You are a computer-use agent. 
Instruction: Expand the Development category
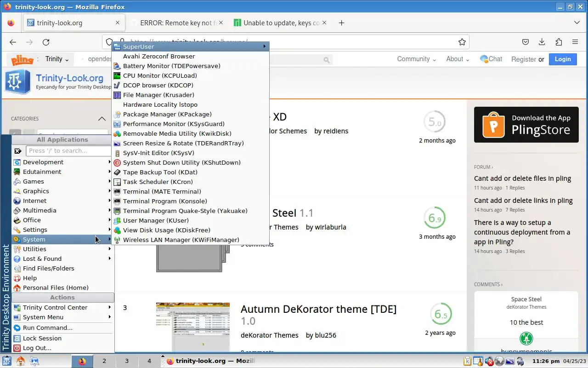[62, 162]
